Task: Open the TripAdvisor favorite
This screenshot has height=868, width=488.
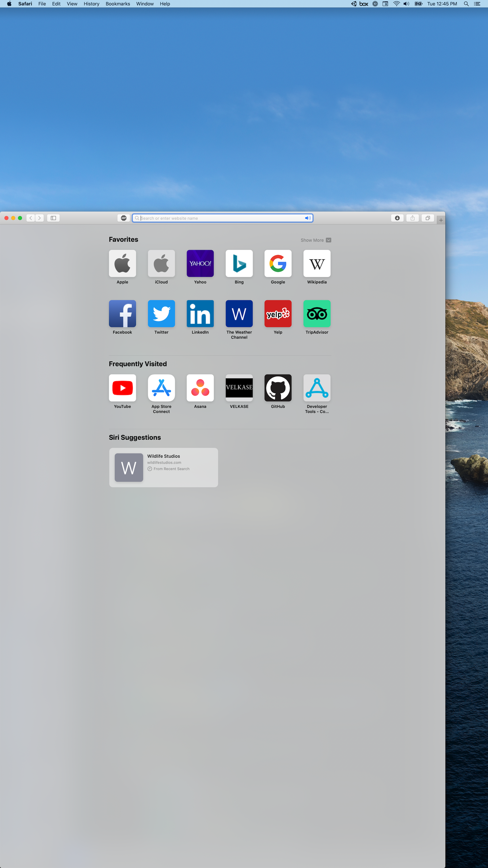Action: tap(317, 314)
